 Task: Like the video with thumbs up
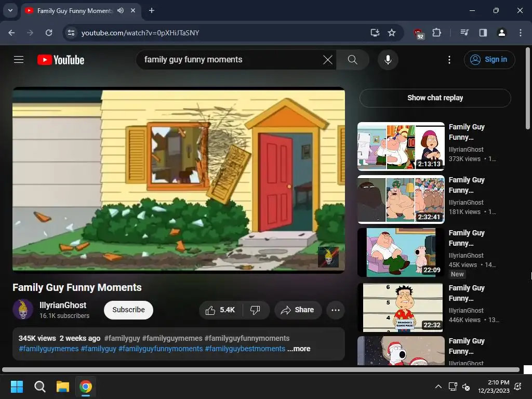click(x=220, y=310)
